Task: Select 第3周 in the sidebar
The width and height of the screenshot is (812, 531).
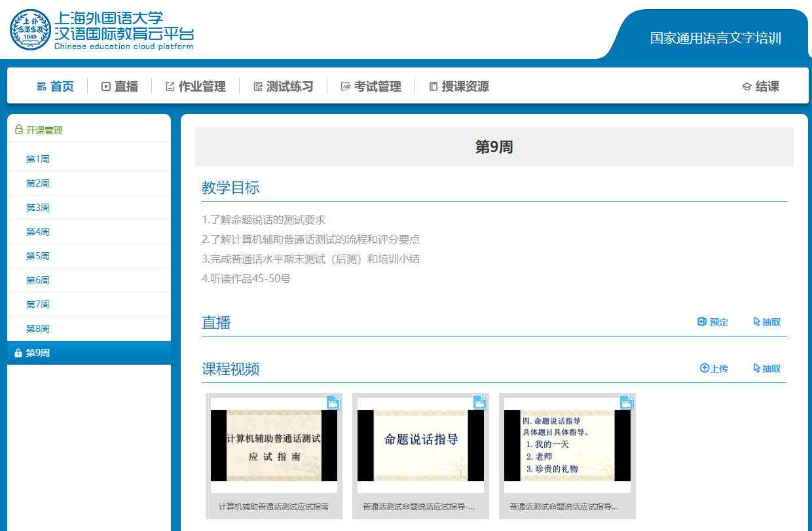Action: click(x=38, y=208)
